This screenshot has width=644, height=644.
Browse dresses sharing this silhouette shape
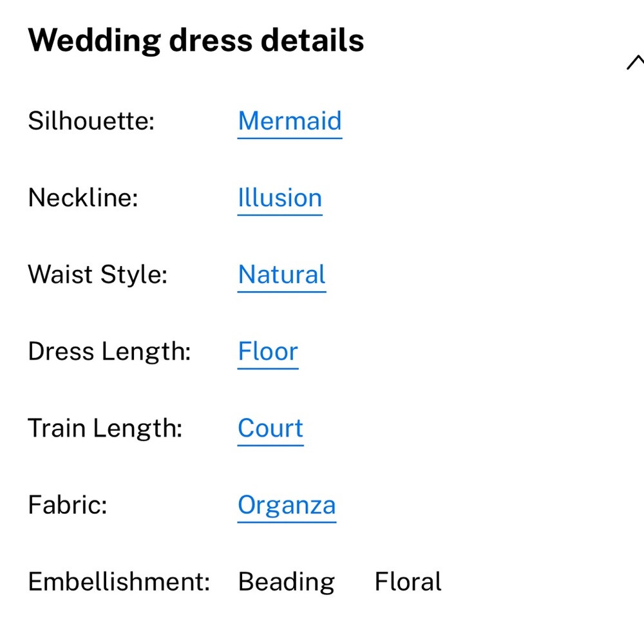click(x=290, y=121)
